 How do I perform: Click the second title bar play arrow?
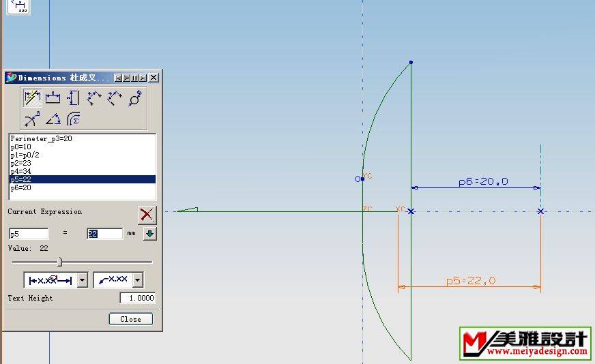pyautogui.click(x=126, y=78)
